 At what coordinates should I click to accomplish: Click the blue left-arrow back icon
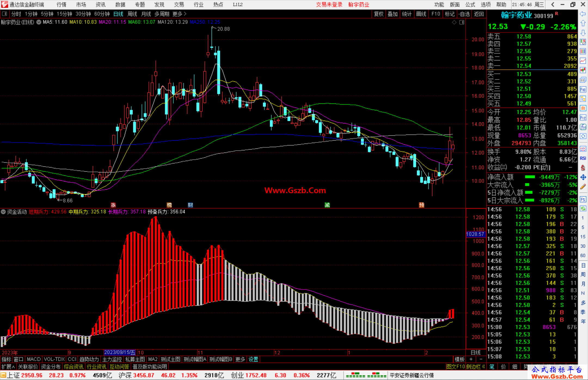click(583, 14)
